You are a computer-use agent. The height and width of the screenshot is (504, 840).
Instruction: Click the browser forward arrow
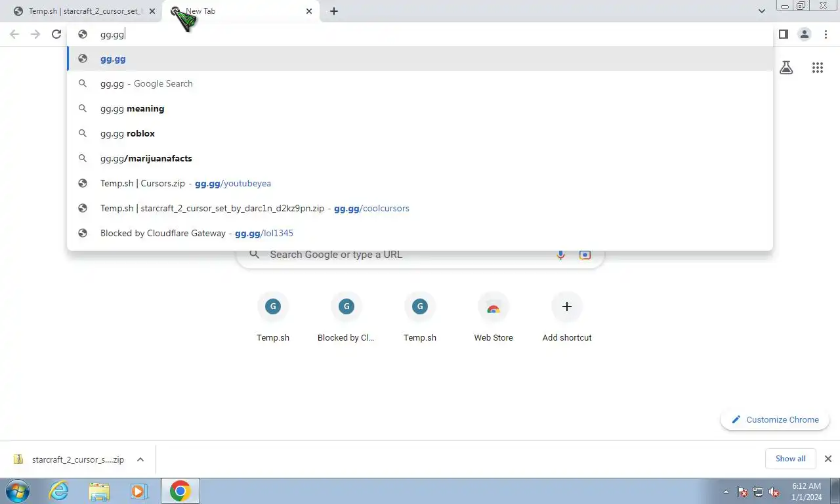tap(35, 34)
